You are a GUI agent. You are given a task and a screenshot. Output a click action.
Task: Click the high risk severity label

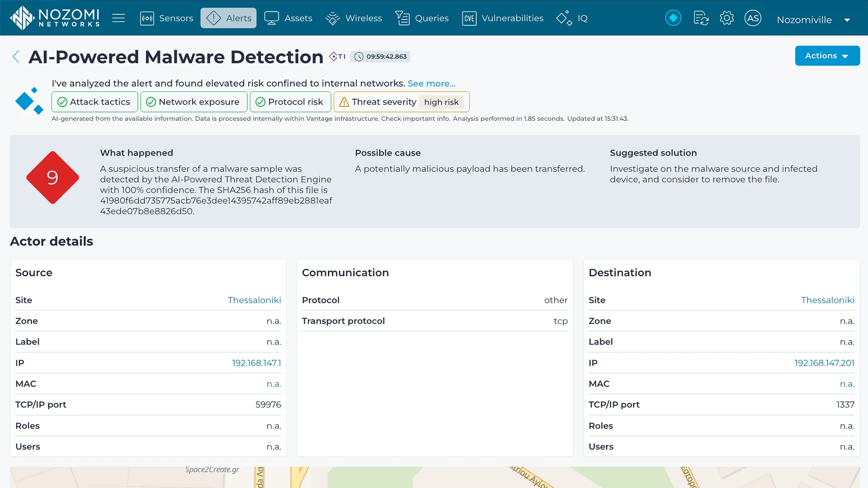coord(441,102)
